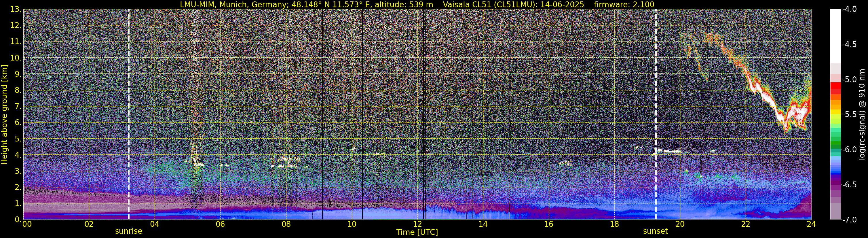This screenshot has width=868, height=238.
Task: Click the '-4.0' colorbar tick label
Action: (x=850, y=10)
